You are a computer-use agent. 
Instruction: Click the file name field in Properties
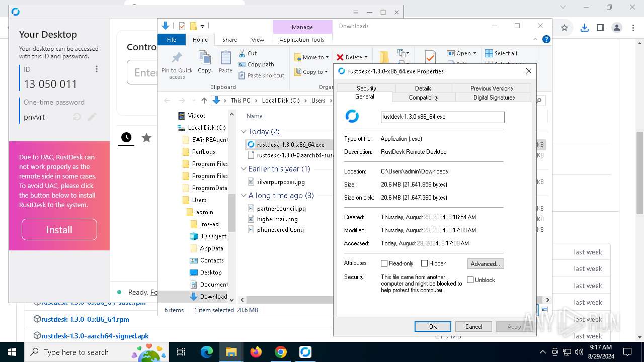(x=443, y=117)
